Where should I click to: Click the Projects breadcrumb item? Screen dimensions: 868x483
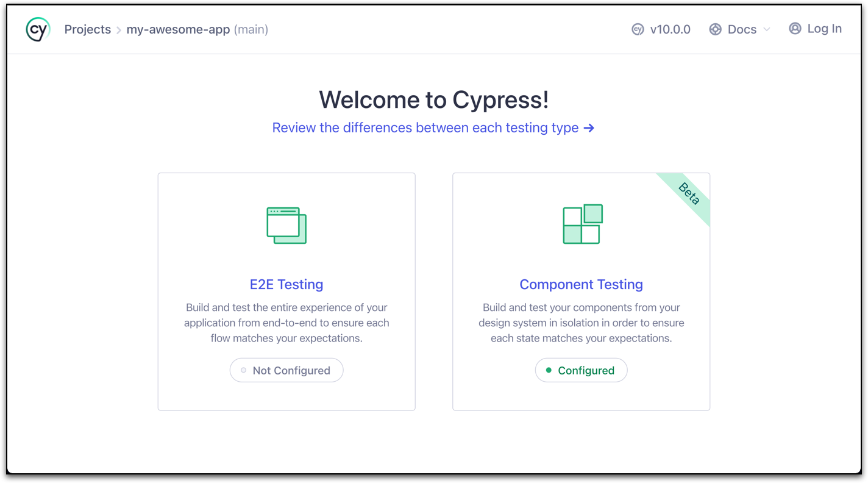coord(87,29)
